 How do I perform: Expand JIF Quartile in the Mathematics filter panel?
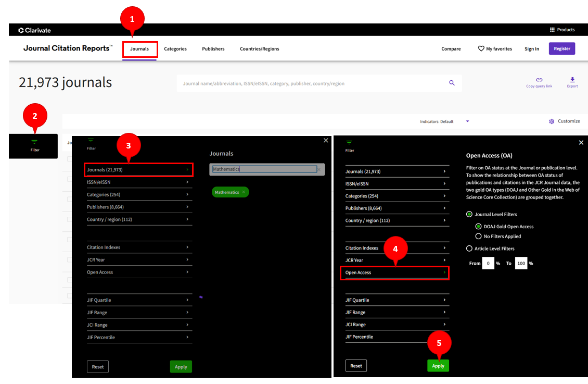coord(139,300)
